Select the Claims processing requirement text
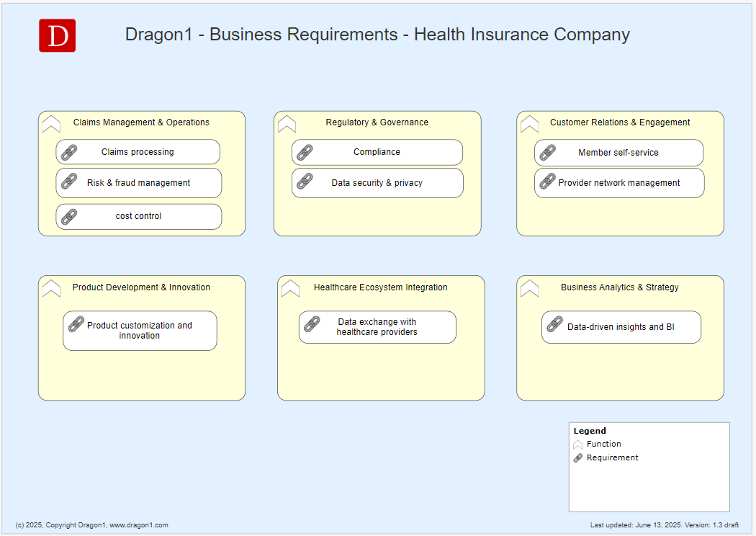The height and width of the screenshot is (536, 756). (x=138, y=152)
